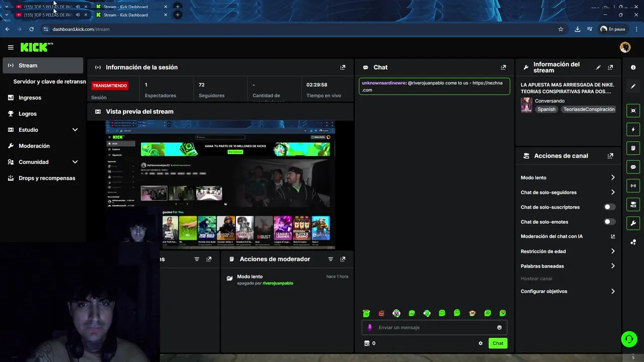Open the emoji picker in chat input
The height and width of the screenshot is (362, 644).
(499, 327)
